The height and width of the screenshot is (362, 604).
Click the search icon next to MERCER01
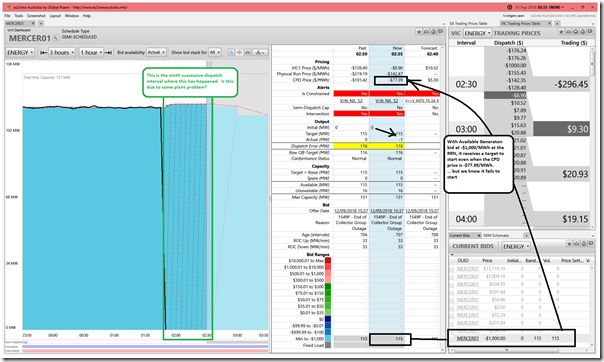55,38
